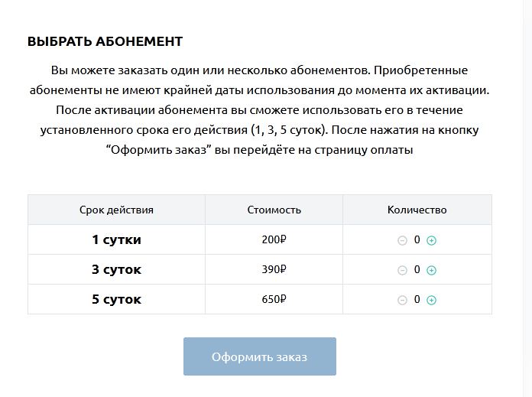Add one 3 суток pass with plus icon
The height and width of the screenshot is (397, 532).
(431, 270)
